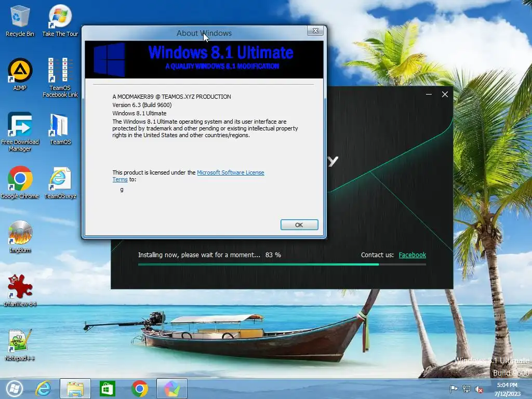The height and width of the screenshot is (399, 532).
Task: Switch to the installer taskbar item
Action: pos(172,389)
